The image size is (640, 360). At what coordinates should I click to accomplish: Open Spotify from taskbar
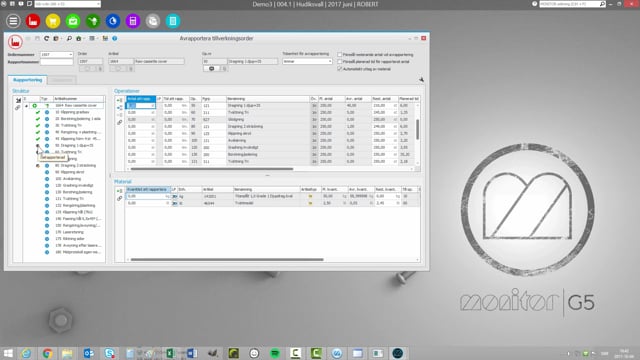pos(275,353)
